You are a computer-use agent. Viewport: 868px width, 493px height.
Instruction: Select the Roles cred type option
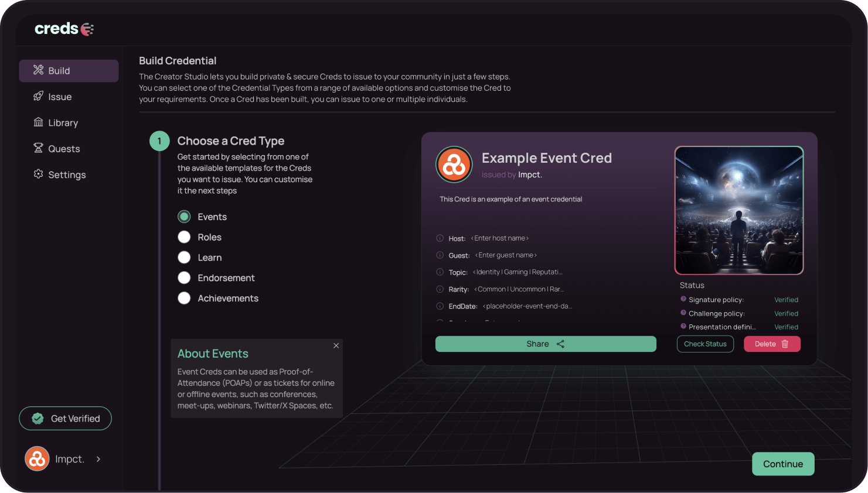[184, 237]
